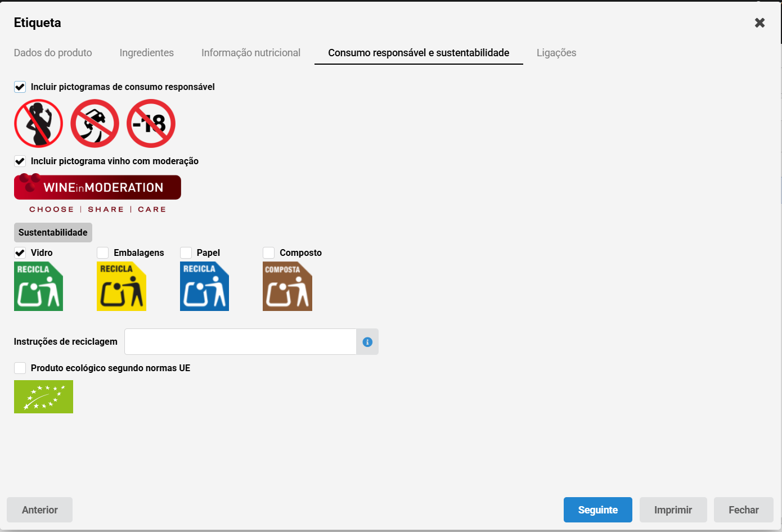Screen dimensions: 782x532
Task: Click the Seguinte button
Action: pyautogui.click(x=598, y=510)
